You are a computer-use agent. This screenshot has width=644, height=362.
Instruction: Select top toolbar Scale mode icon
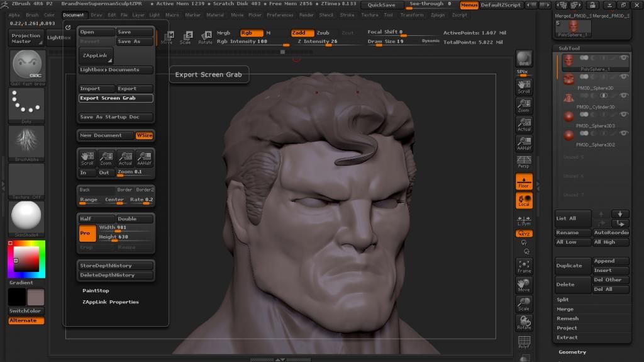(186, 37)
